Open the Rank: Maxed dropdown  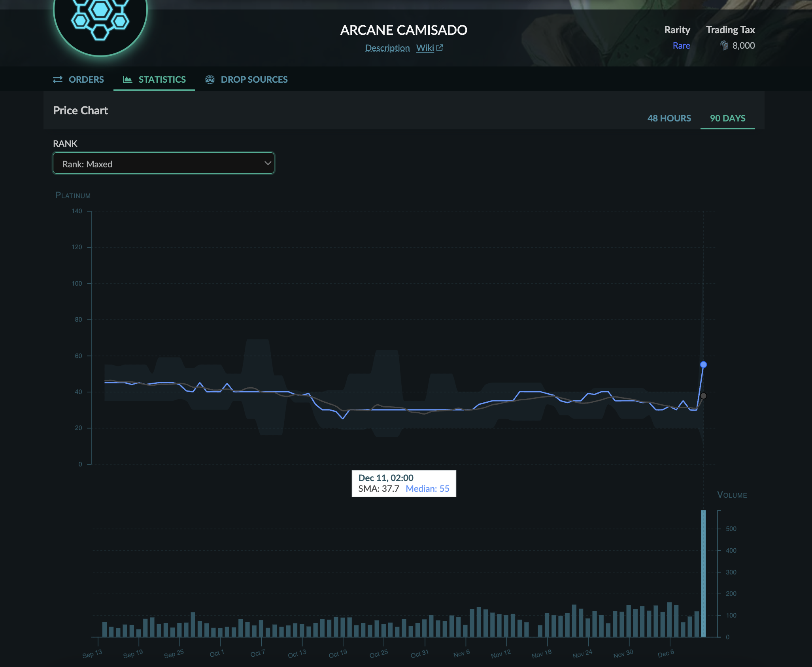point(164,163)
